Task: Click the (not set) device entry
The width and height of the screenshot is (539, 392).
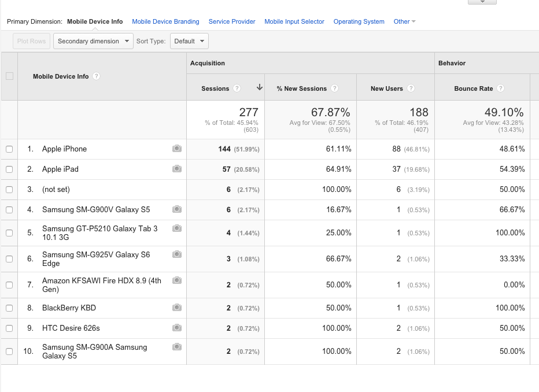Action: (x=56, y=189)
